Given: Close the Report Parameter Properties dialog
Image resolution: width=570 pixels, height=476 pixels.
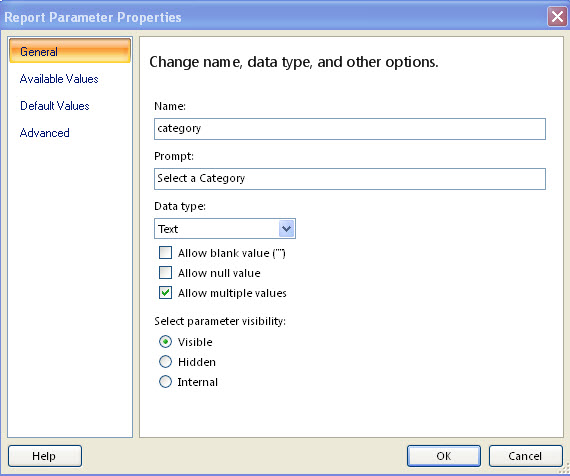Looking at the screenshot, I should [x=557, y=17].
